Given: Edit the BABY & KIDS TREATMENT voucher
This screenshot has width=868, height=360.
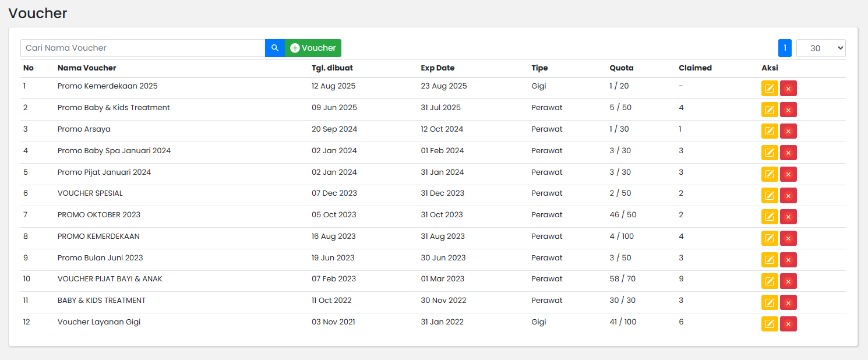Looking at the screenshot, I should click(x=770, y=302).
